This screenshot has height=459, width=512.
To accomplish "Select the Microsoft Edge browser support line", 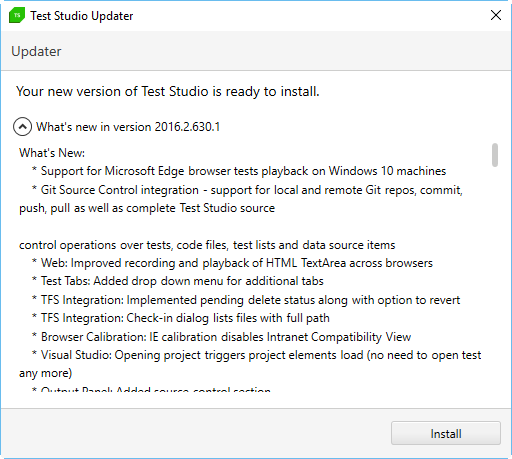I will 239,171.
